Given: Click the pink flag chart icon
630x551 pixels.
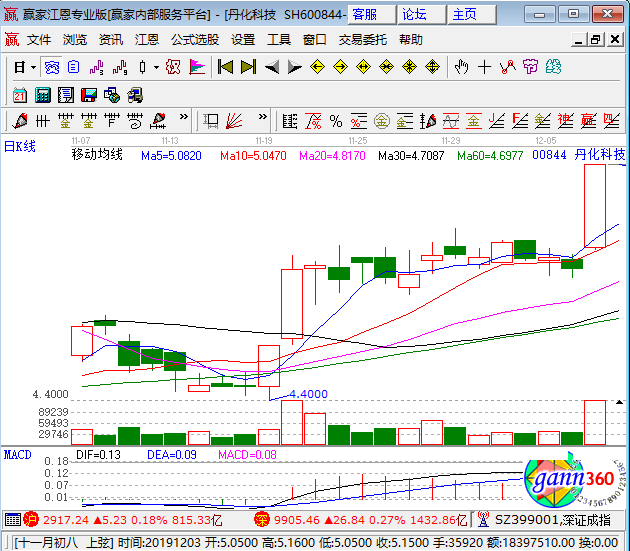Looking at the screenshot, I should click(x=197, y=67).
